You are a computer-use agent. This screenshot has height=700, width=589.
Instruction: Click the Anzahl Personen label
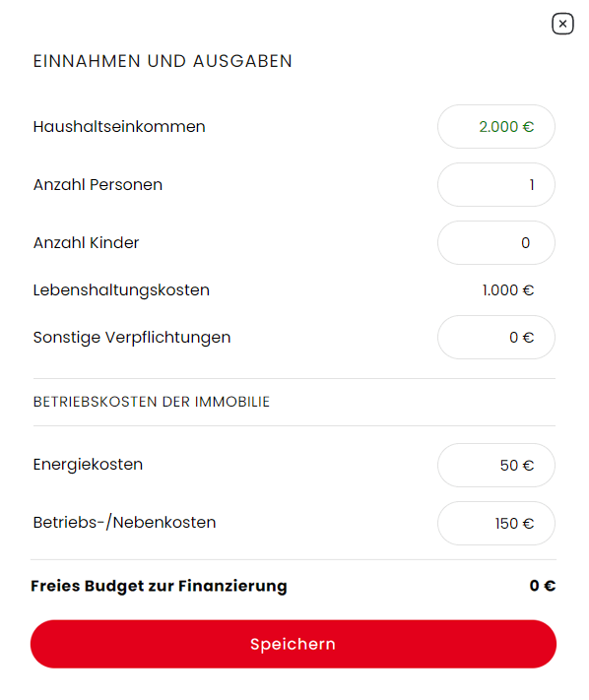[x=98, y=185]
